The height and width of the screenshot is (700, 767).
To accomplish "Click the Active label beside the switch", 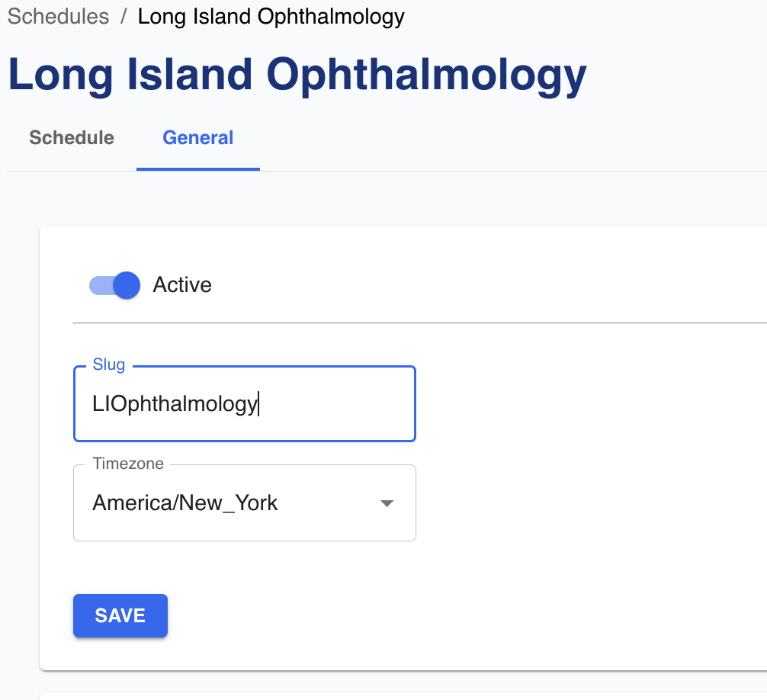I will pos(182,285).
